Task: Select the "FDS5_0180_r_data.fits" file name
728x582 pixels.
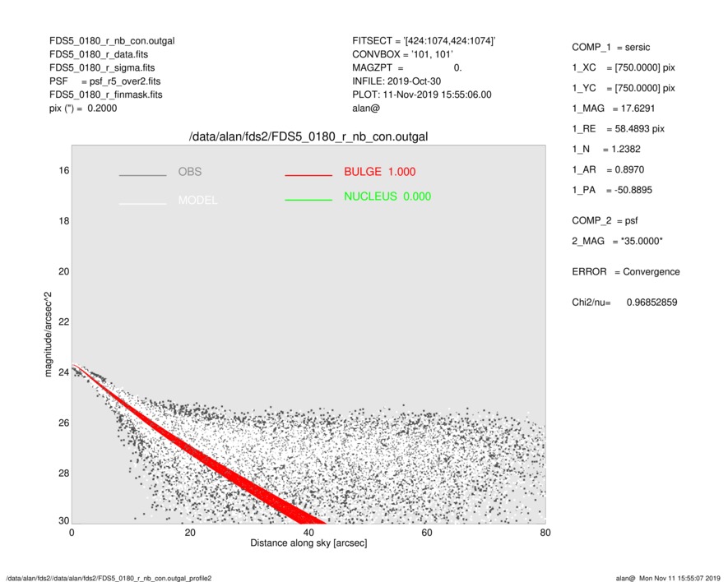Action: (x=99, y=54)
